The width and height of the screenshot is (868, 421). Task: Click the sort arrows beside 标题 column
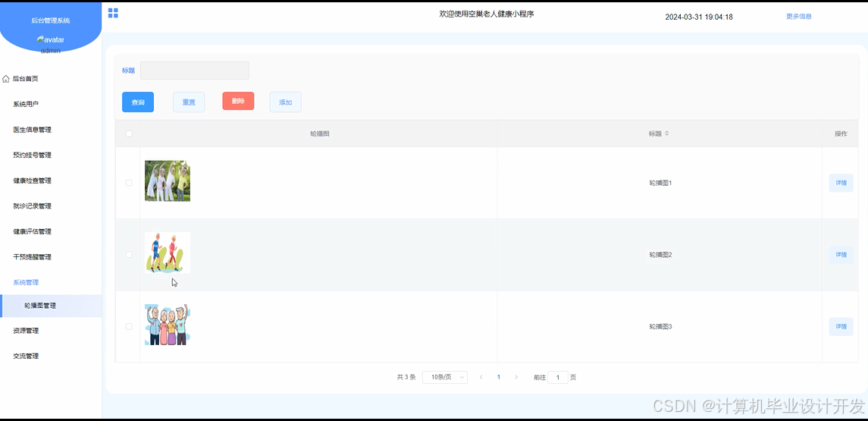(x=666, y=134)
